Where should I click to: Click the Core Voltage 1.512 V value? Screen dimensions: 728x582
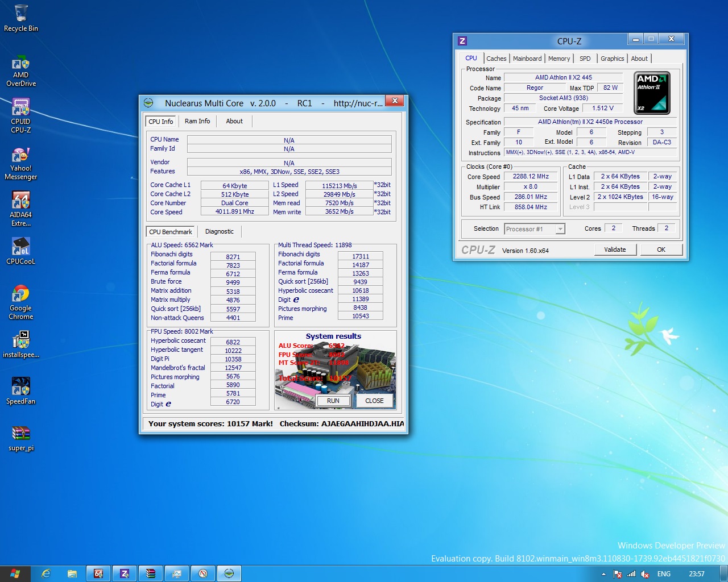(x=603, y=109)
